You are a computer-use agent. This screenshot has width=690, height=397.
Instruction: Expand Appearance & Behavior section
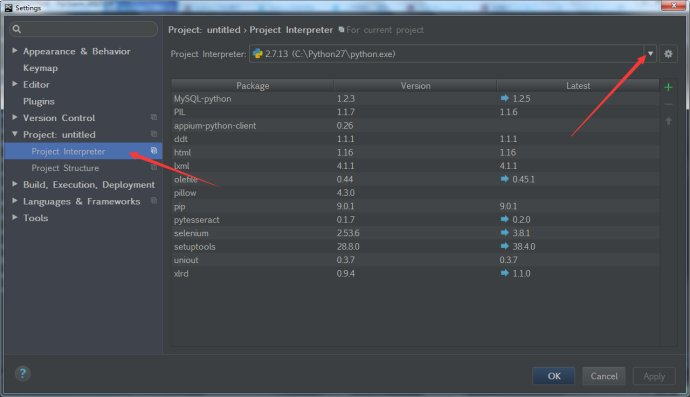tap(15, 51)
